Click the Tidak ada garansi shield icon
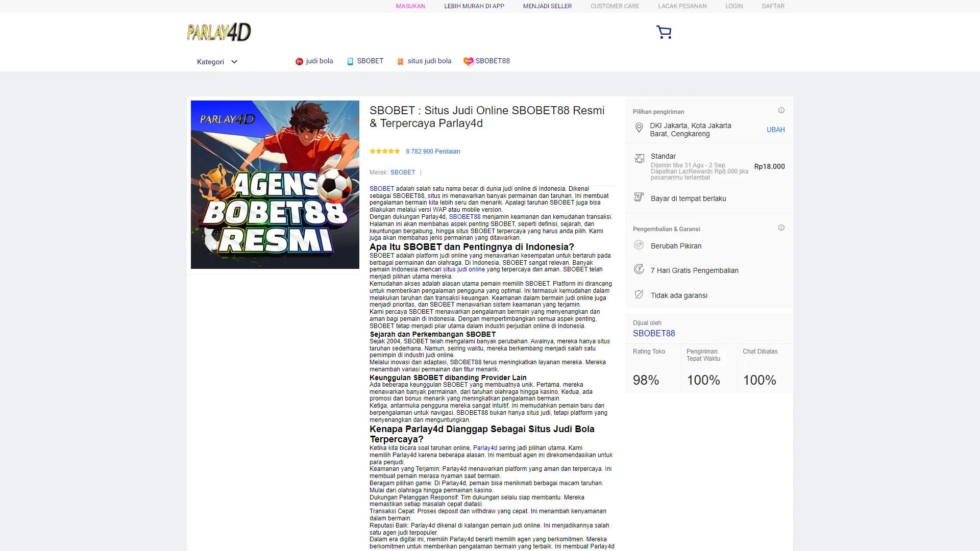Screen dimensions: 980x551 coord(639,295)
